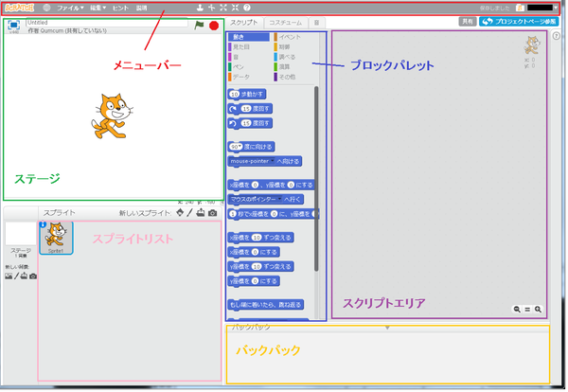Select the Sprite1 thumbnail in sprite list
Screen dimensions: 568x392
[x=56, y=238]
